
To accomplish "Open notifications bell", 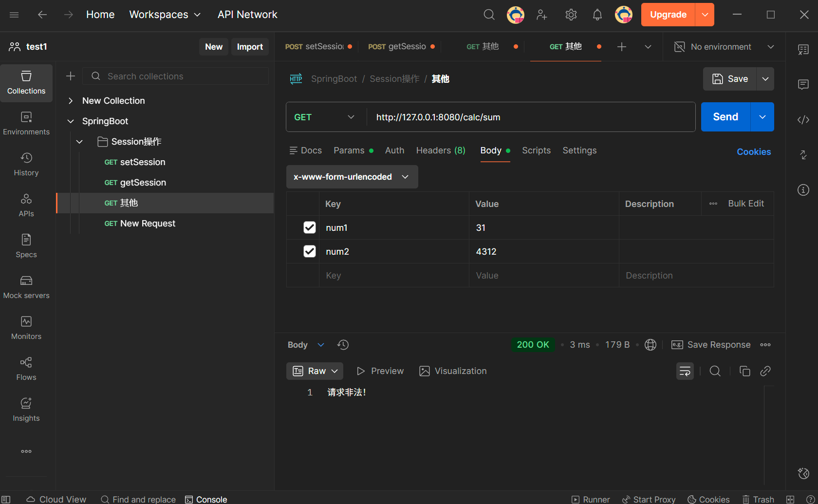I will pos(597,15).
